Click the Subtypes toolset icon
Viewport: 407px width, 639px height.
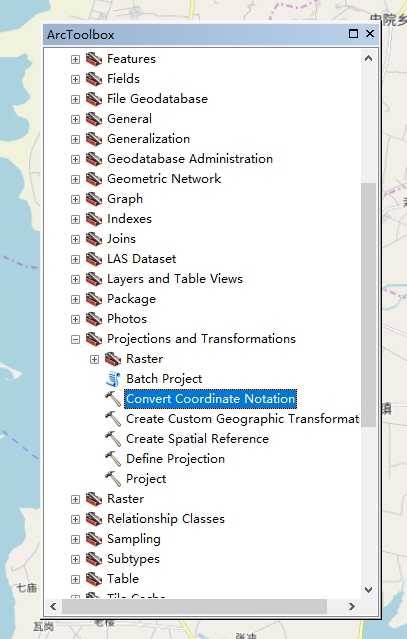pyautogui.click(x=94, y=559)
